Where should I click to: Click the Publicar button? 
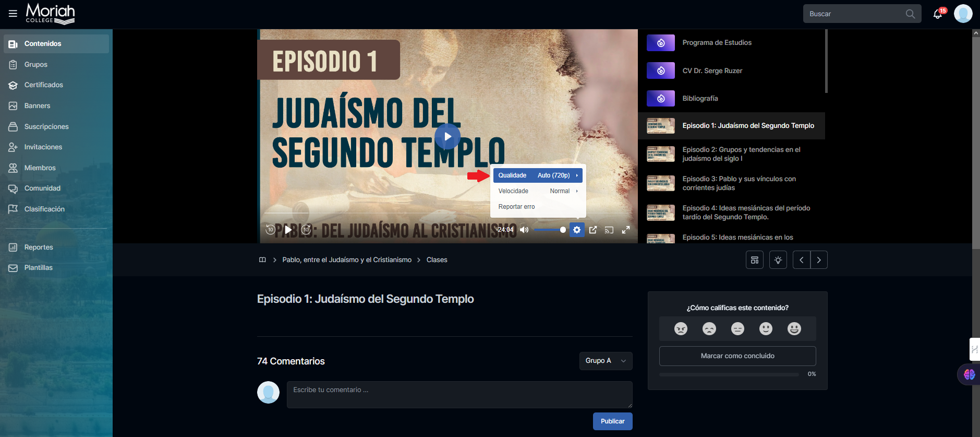(x=612, y=421)
